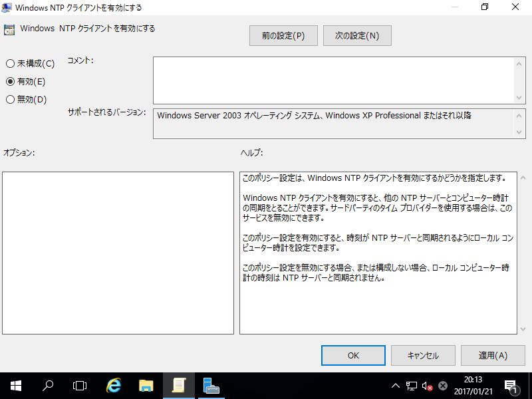
Task: Click the 前の設定 button
Action: pyautogui.click(x=283, y=35)
